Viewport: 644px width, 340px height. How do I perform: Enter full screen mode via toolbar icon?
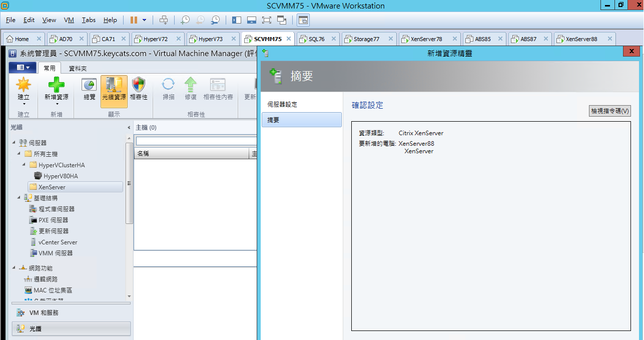pos(267,20)
